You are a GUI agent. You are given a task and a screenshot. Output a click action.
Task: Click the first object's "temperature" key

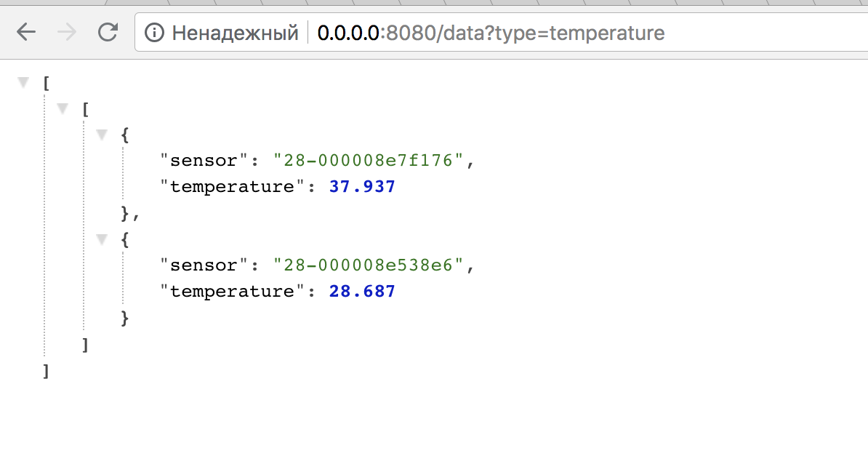230,187
